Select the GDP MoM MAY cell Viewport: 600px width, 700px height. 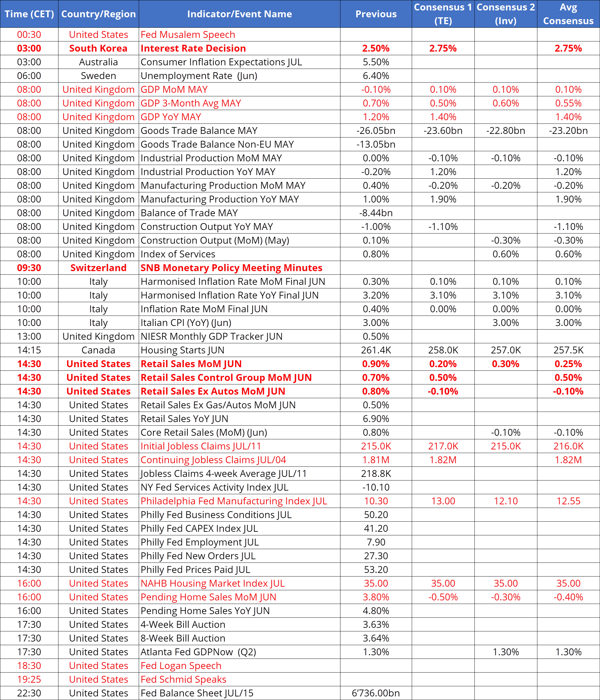[239, 89]
